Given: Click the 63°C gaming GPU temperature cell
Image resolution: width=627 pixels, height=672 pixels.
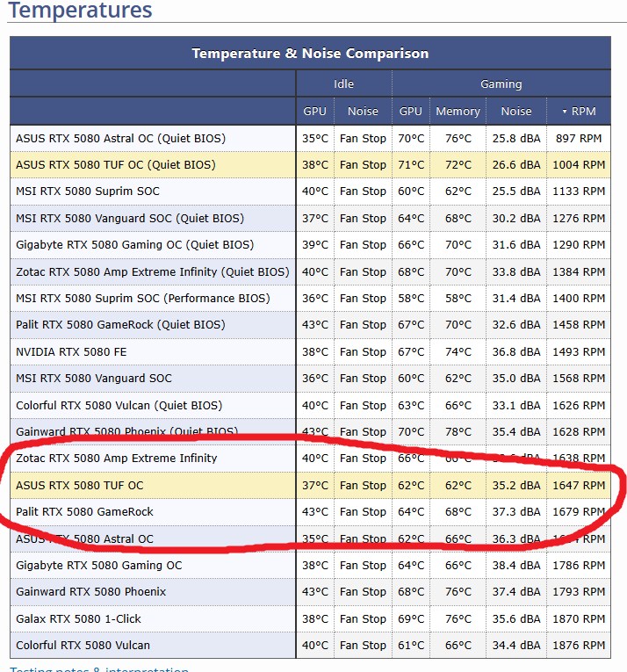Looking at the screenshot, I should pos(411,406).
